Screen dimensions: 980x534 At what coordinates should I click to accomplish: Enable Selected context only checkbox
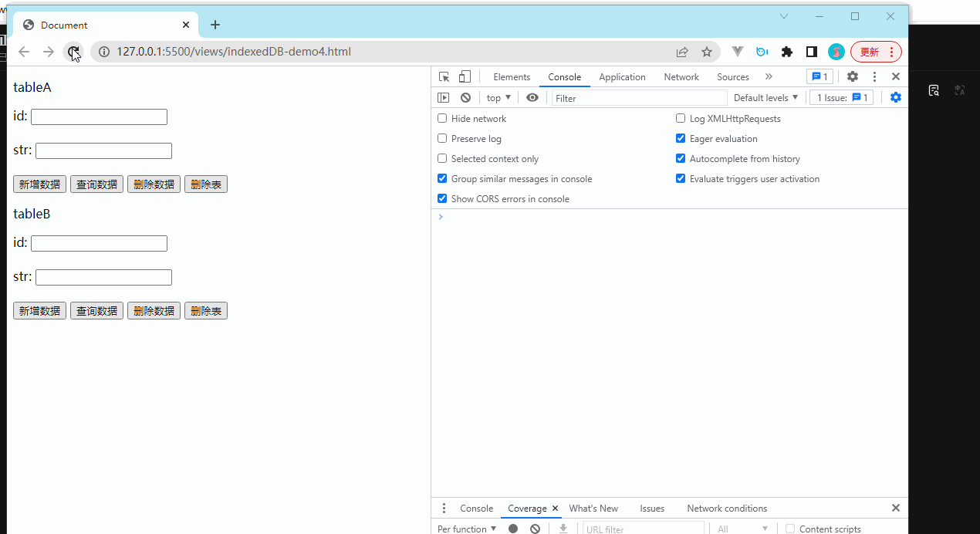[x=442, y=158]
